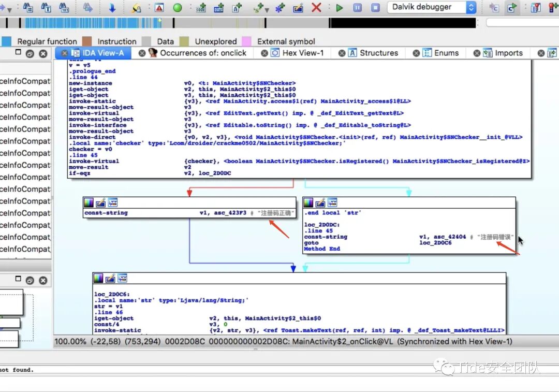This screenshot has width=559, height=392.
Task: Click the faded icon left of the green arrow icon
Action: click(x=494, y=7)
